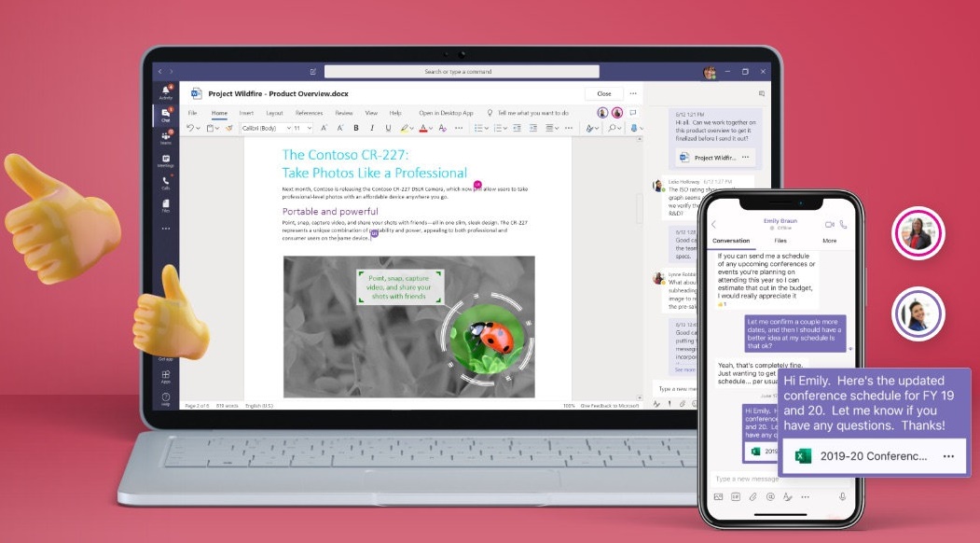
Task: Increase the paragraph indent
Action: pyautogui.click(x=533, y=128)
